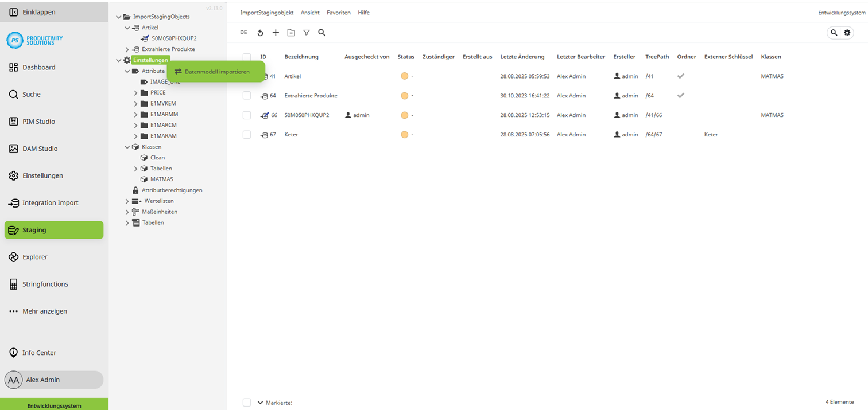Select the checkbox next to Keter

pos(247,134)
